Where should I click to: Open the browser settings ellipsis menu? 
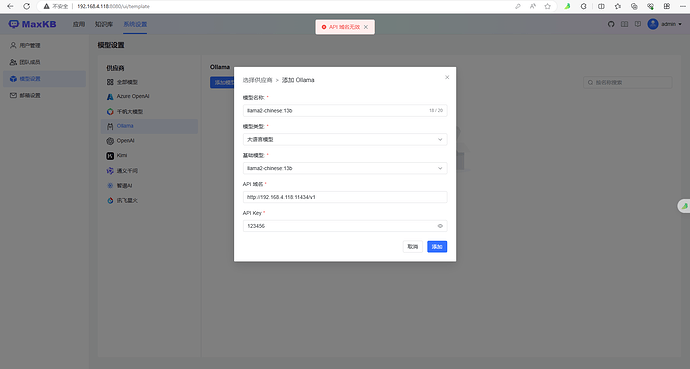[683, 6]
